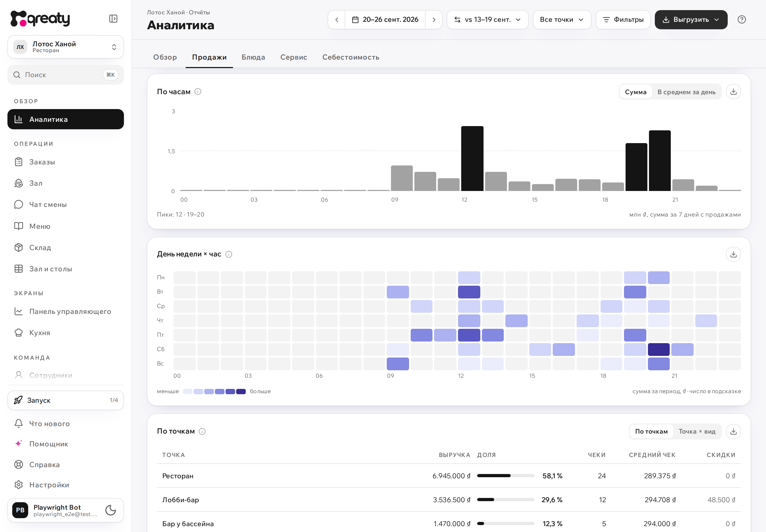Download the По часам chart
This screenshot has height=532, width=766.
tap(733, 92)
